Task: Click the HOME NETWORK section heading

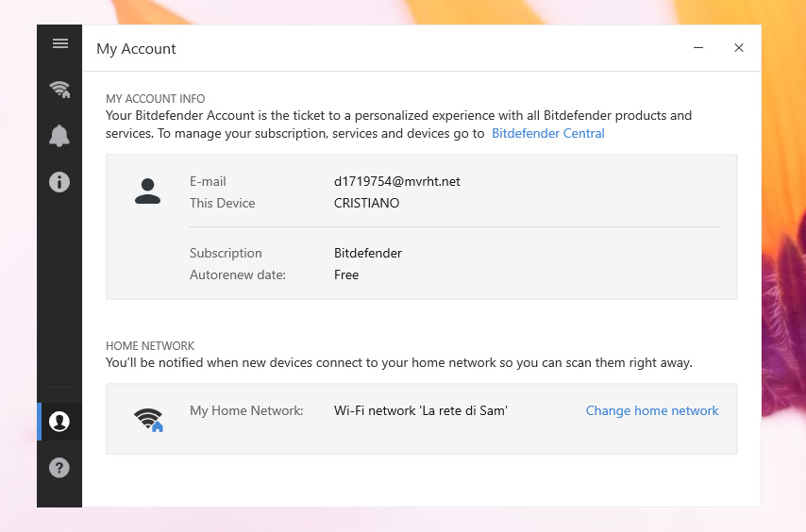Action: tap(150, 346)
